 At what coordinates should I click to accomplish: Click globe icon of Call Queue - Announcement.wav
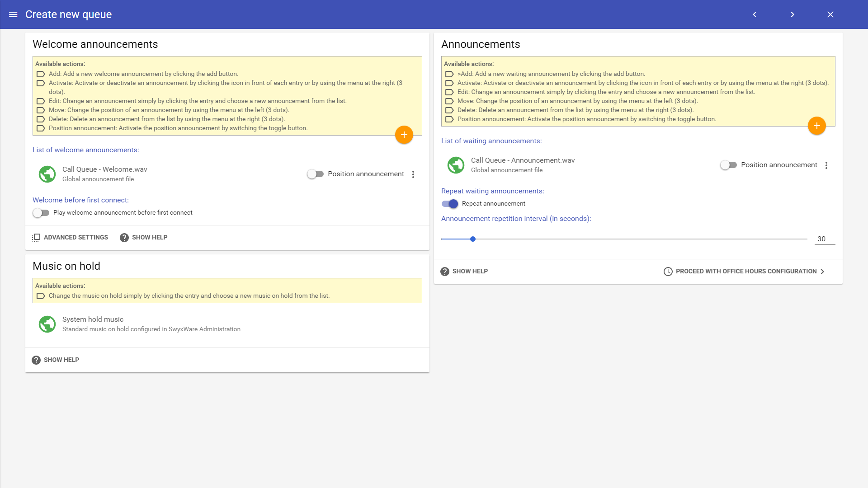pyautogui.click(x=456, y=165)
